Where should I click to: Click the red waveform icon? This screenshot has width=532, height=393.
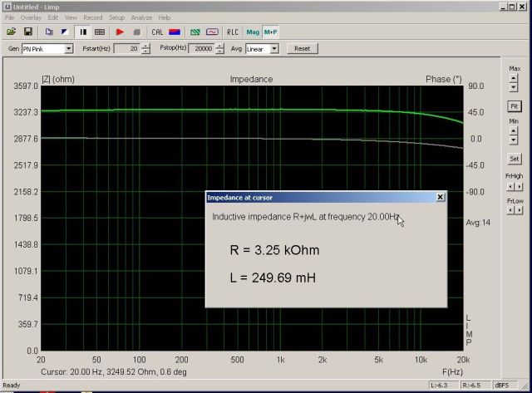pyautogui.click(x=212, y=32)
